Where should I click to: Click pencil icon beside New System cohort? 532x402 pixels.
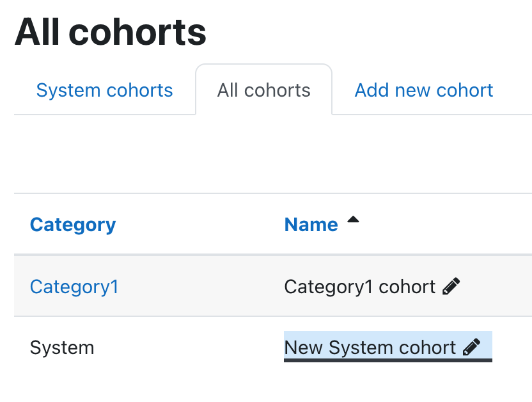tap(472, 347)
